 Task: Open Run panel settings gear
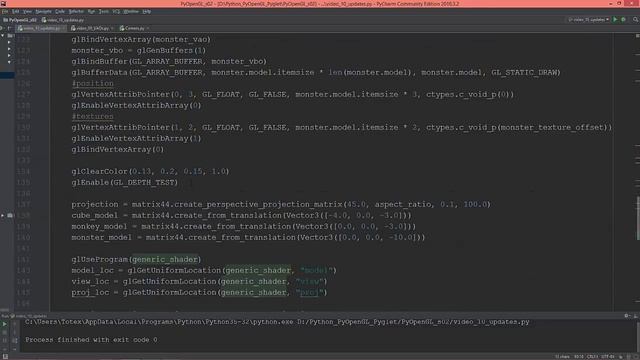click(627, 316)
